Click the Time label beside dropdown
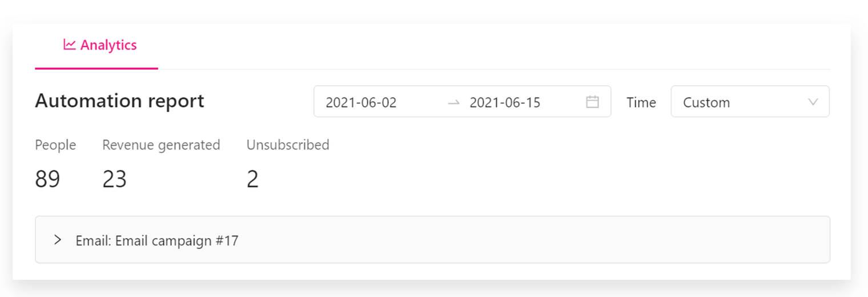Viewport: 868px width, 297px height. click(641, 103)
